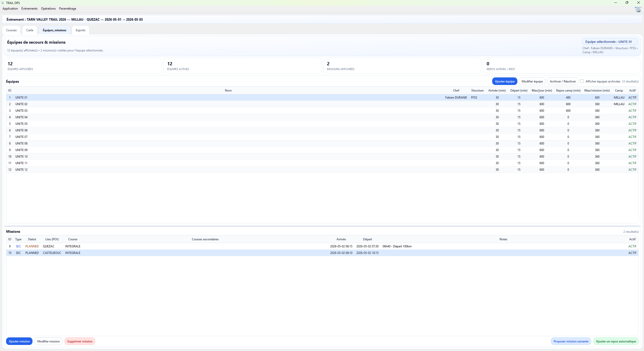
Task: Select the UNITE 05 team row
Action: pos(21,124)
